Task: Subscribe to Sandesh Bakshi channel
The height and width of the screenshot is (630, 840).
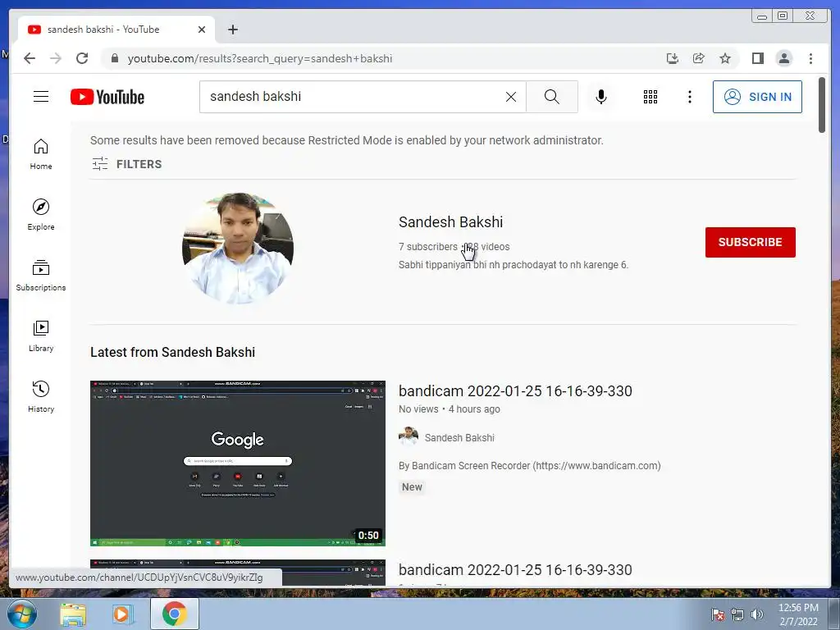Action: pyautogui.click(x=750, y=242)
